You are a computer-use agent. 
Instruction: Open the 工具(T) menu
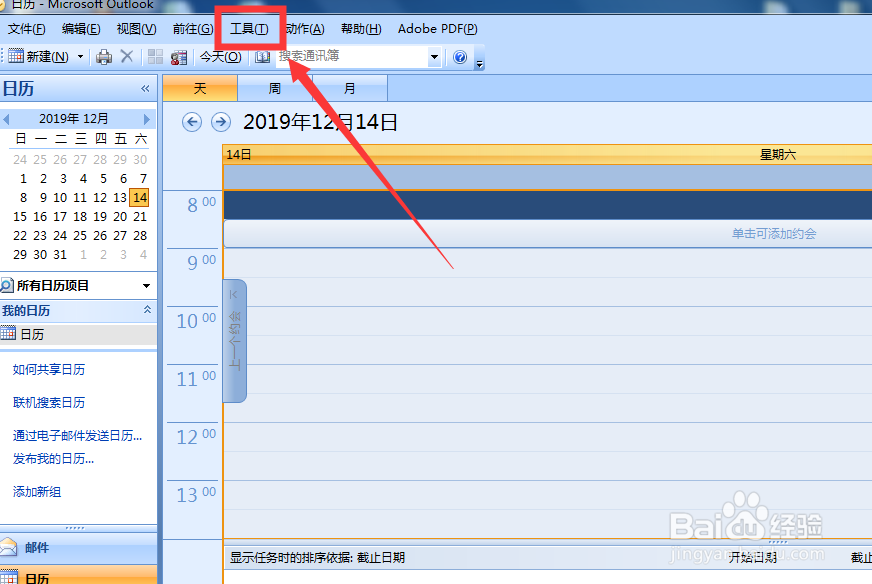click(249, 29)
